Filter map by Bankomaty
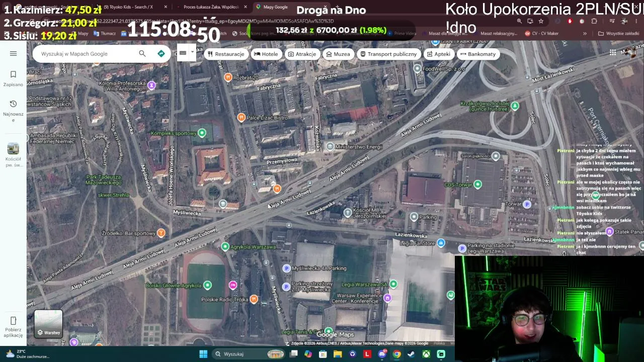Screen dimensions: 644x362 click(478, 54)
